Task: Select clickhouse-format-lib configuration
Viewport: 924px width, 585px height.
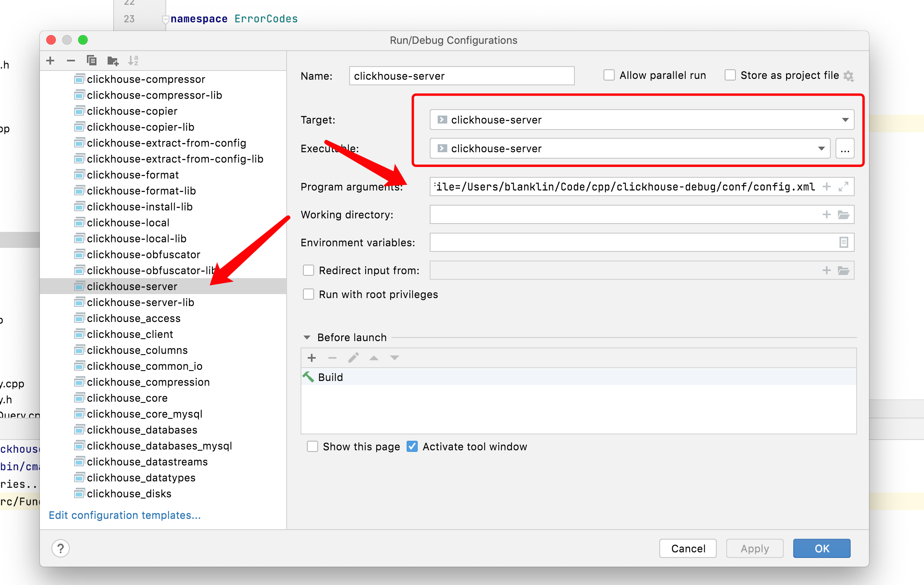Action: [163, 190]
